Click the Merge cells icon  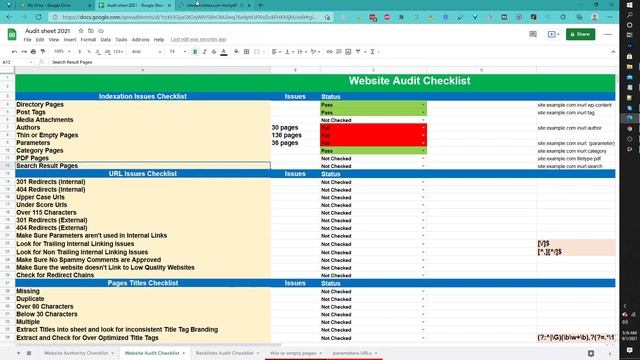[x=257, y=52]
